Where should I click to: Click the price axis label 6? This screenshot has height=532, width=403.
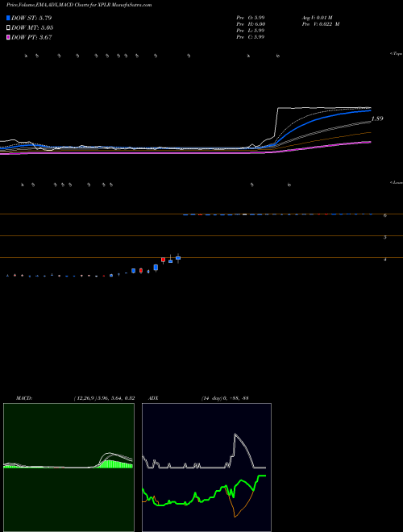click(x=385, y=215)
